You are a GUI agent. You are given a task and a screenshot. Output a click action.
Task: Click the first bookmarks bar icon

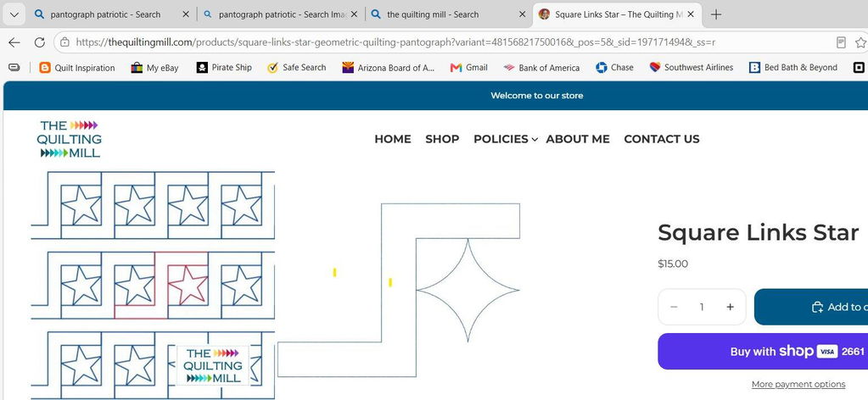click(x=14, y=68)
